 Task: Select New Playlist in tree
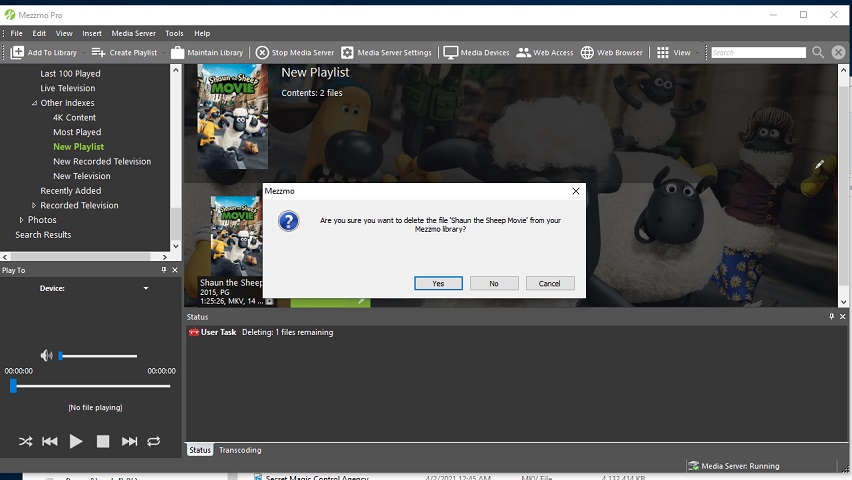79,147
